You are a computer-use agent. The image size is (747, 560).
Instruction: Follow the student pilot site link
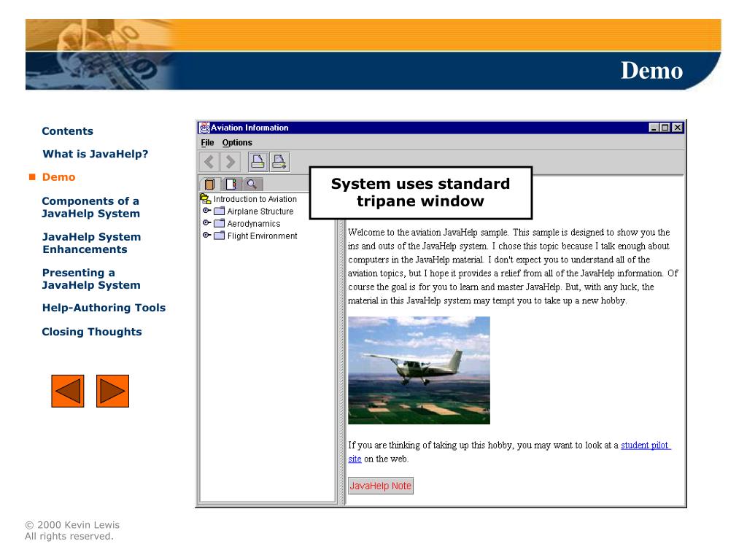[646, 446]
